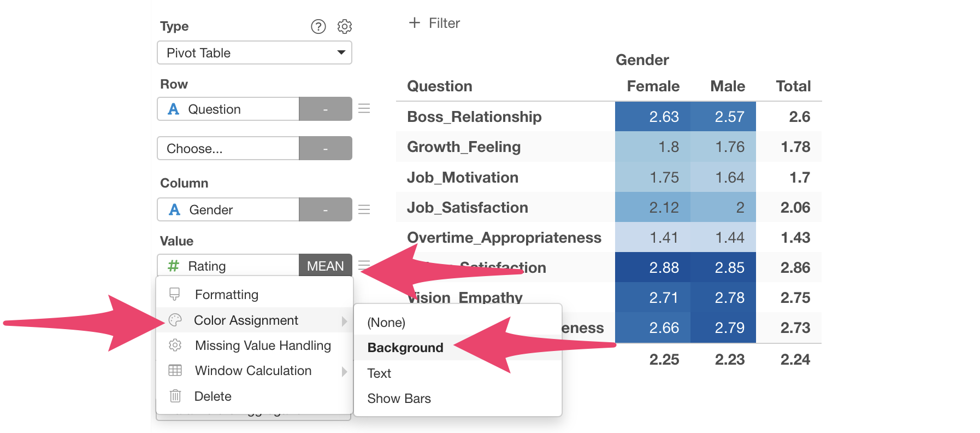Open the chart help question-mark icon
980x433 pixels.
point(318,26)
